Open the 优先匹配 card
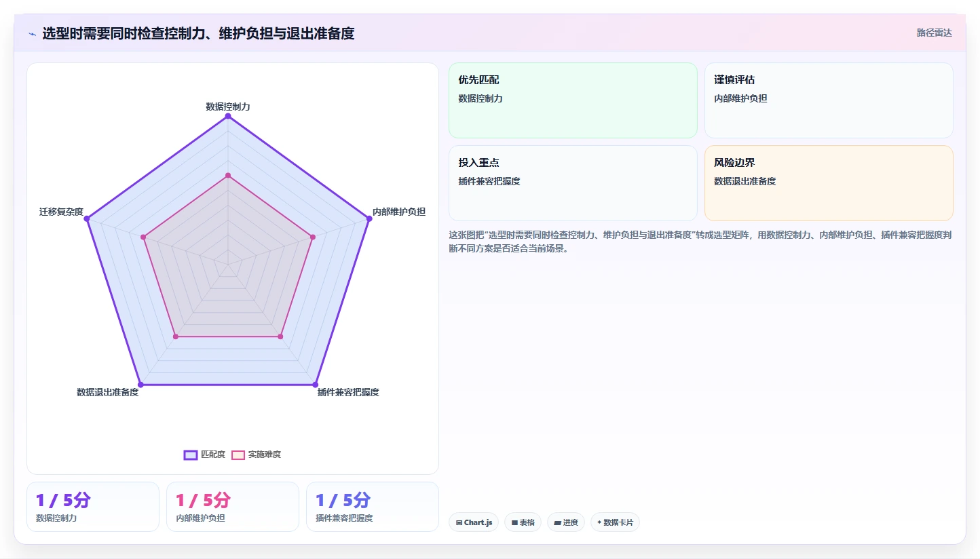The width and height of the screenshot is (980, 559). [x=573, y=100]
